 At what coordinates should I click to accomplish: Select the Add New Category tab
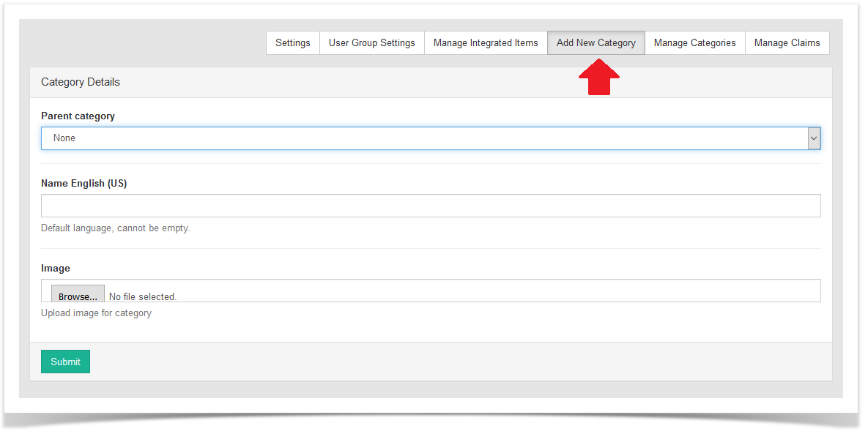pyautogui.click(x=596, y=43)
